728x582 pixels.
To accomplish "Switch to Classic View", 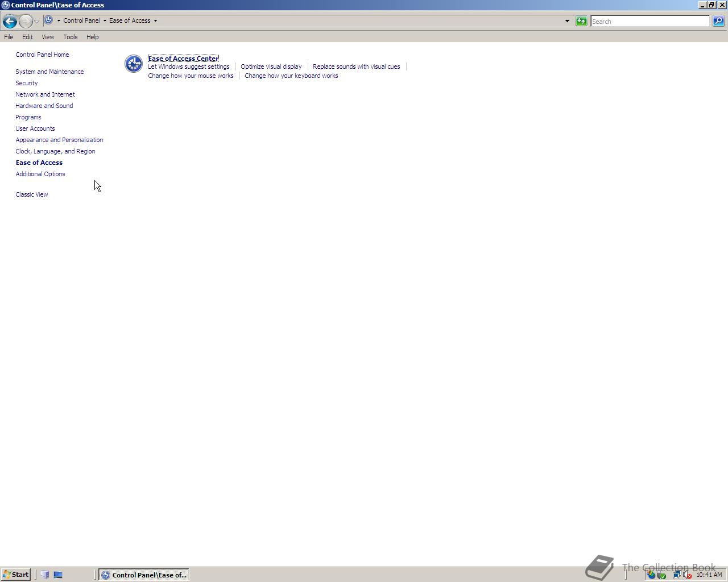I will 32,194.
